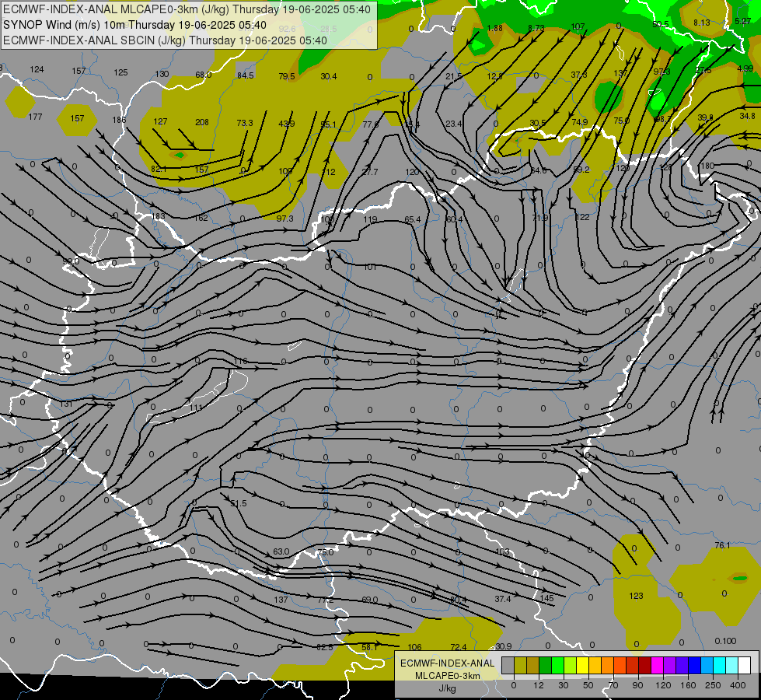Click the map value '145'
The width and height of the screenshot is (761, 700).
point(547,598)
